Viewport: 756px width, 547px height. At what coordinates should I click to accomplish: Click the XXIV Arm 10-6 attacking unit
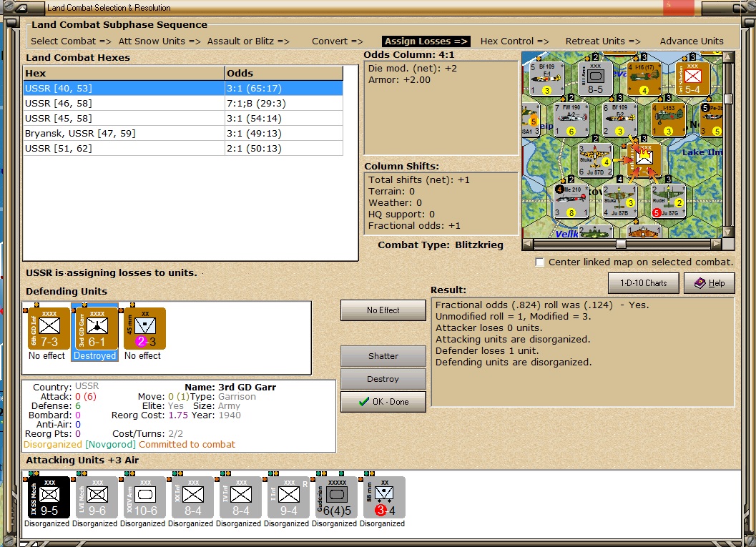[144, 498]
